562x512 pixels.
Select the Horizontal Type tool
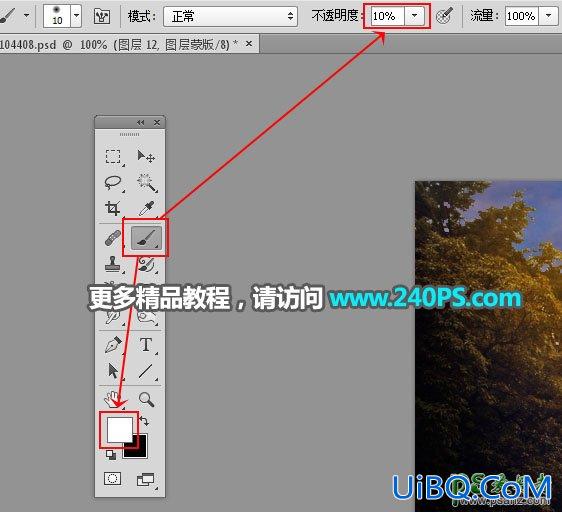(146, 345)
